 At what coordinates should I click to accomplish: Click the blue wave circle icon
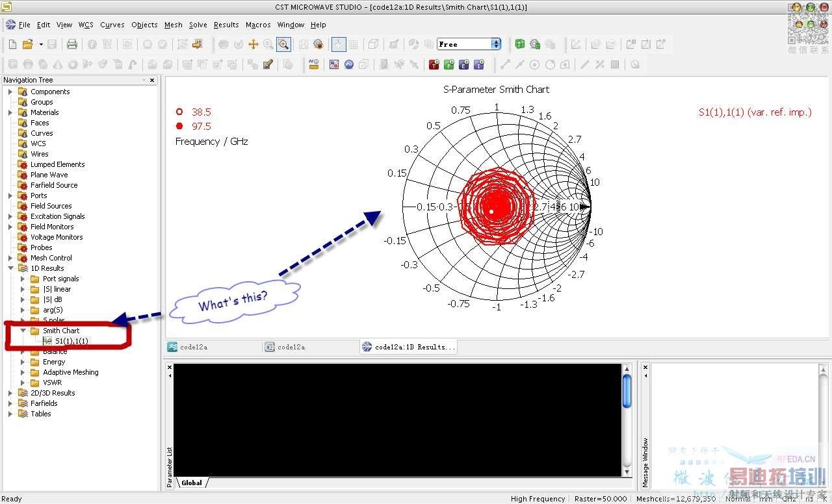pyautogui.click(x=349, y=64)
